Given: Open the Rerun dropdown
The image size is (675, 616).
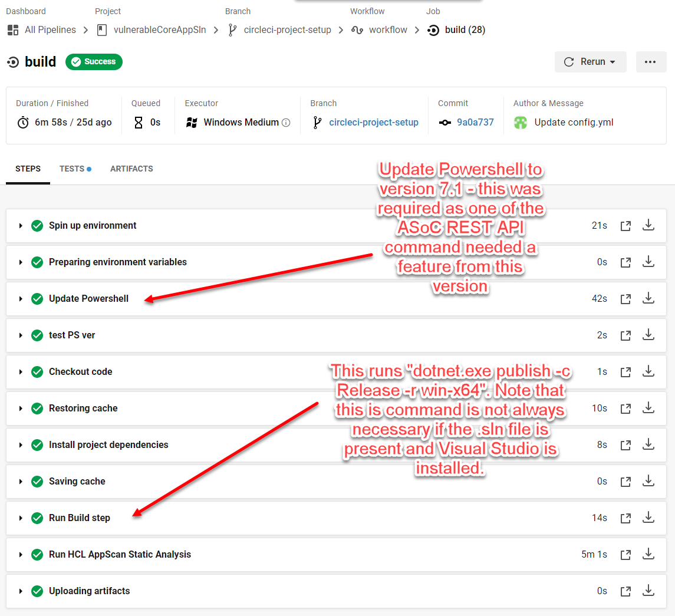Looking at the screenshot, I should point(590,62).
